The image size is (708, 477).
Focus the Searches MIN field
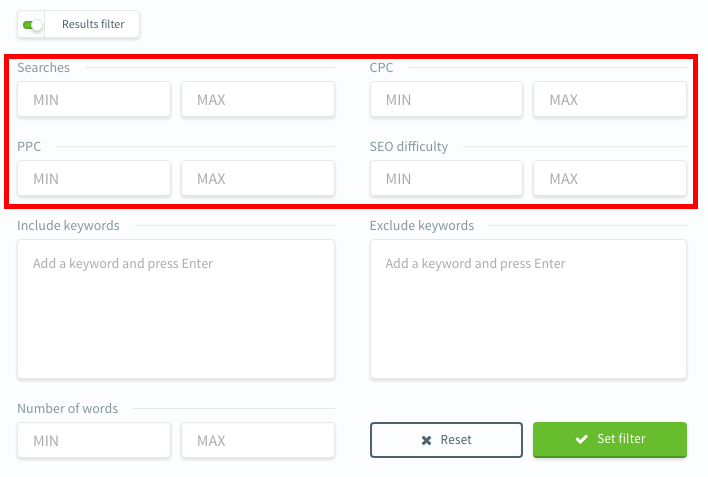click(x=94, y=100)
